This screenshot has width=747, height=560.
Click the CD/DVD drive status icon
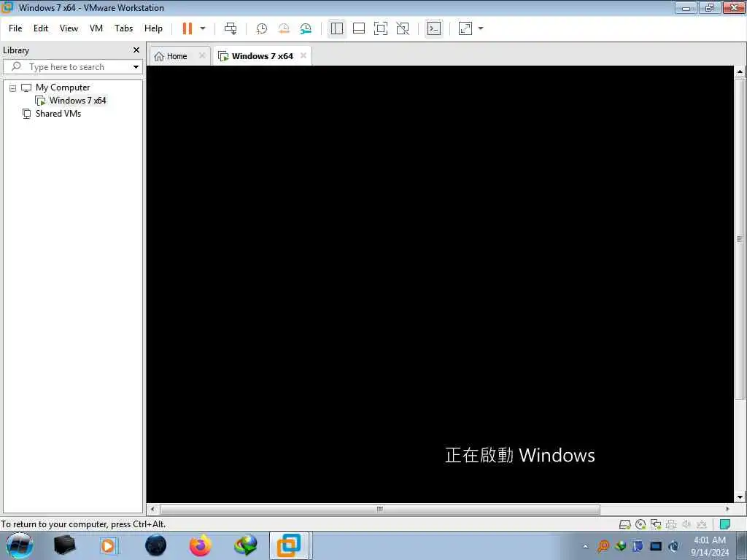pos(640,525)
